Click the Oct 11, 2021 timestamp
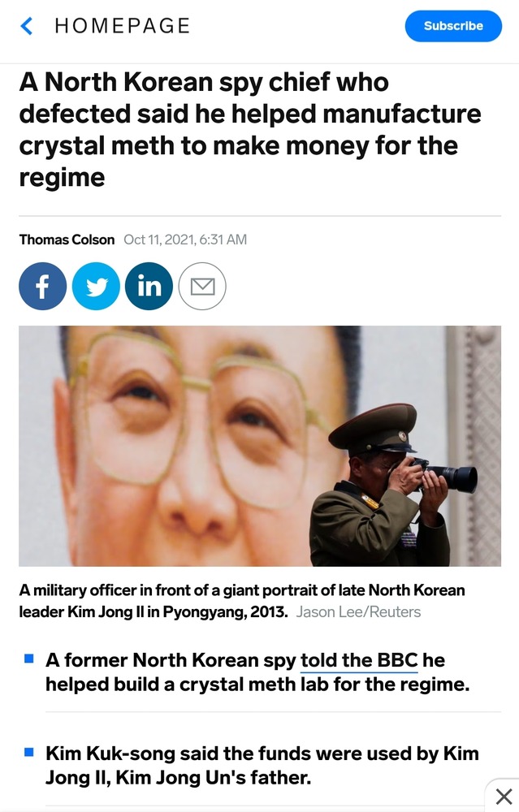The width and height of the screenshot is (519, 812). (185, 240)
